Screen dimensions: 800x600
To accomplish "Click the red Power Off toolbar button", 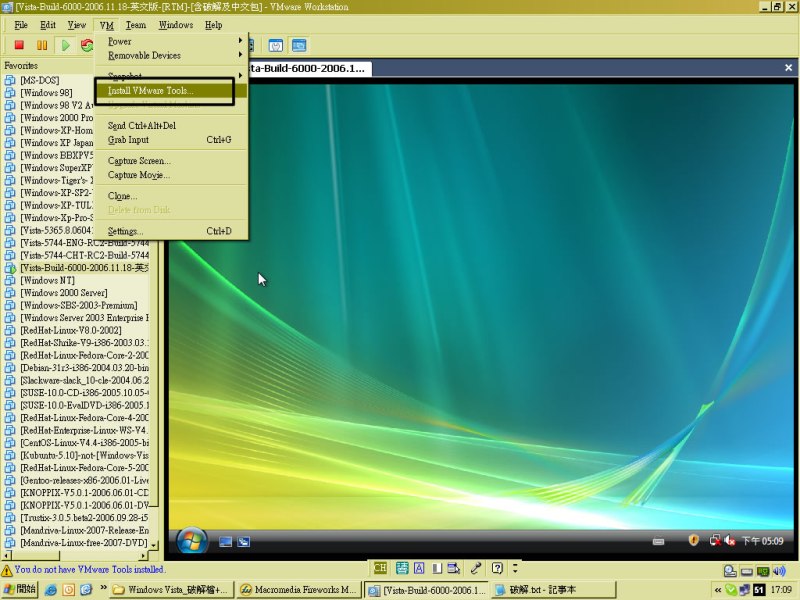I will [x=19, y=45].
